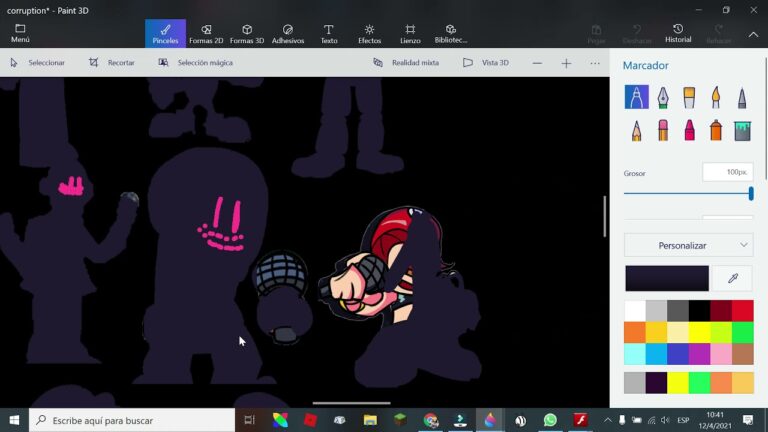768x432 pixels.
Task: Select the Oil brush
Action: coord(689,97)
